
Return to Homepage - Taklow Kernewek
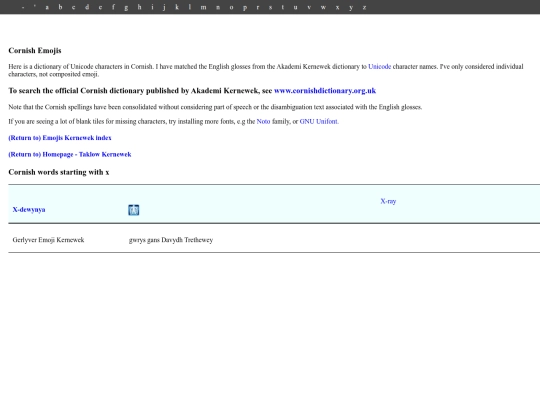coord(70,154)
